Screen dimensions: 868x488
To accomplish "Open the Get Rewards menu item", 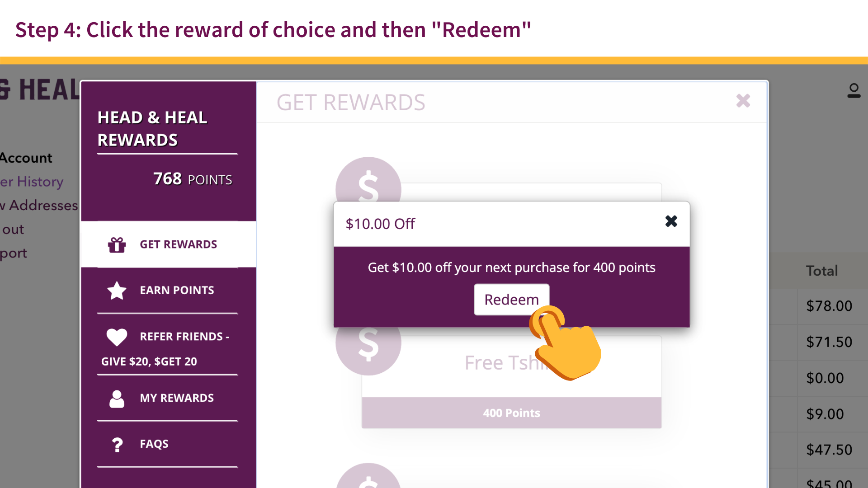I will pyautogui.click(x=178, y=244).
